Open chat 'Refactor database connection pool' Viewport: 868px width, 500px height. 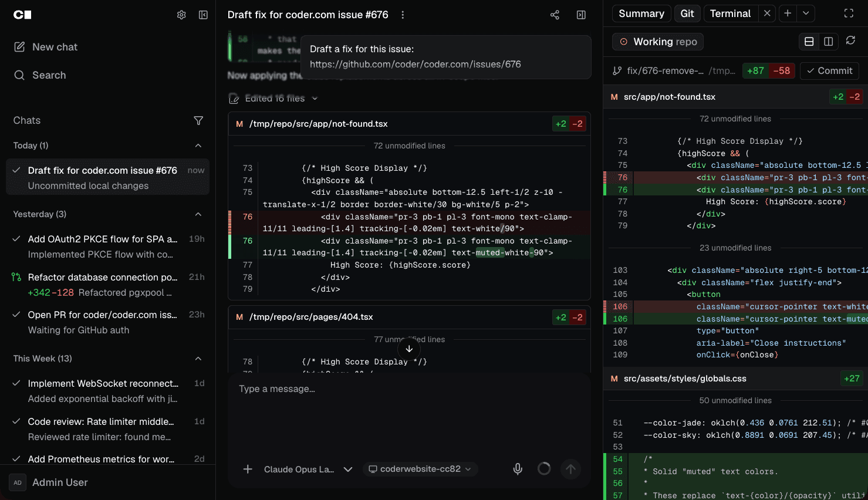107,285
